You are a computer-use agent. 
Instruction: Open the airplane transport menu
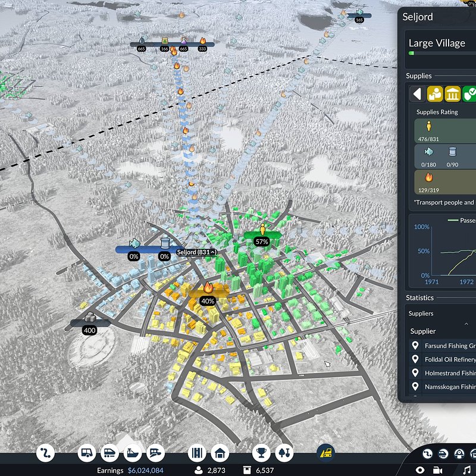tap(155, 453)
